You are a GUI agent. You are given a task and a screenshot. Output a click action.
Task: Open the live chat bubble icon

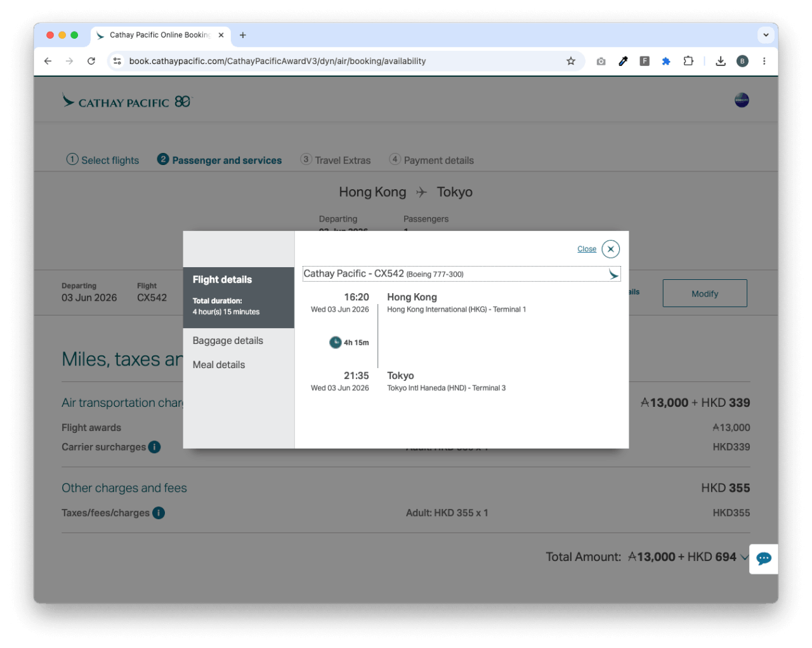[764, 559]
